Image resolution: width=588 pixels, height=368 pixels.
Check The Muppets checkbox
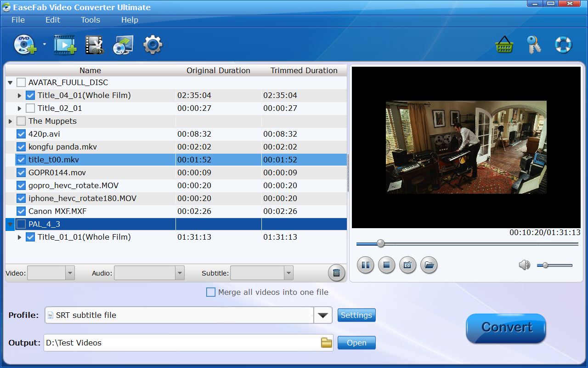[21, 121]
